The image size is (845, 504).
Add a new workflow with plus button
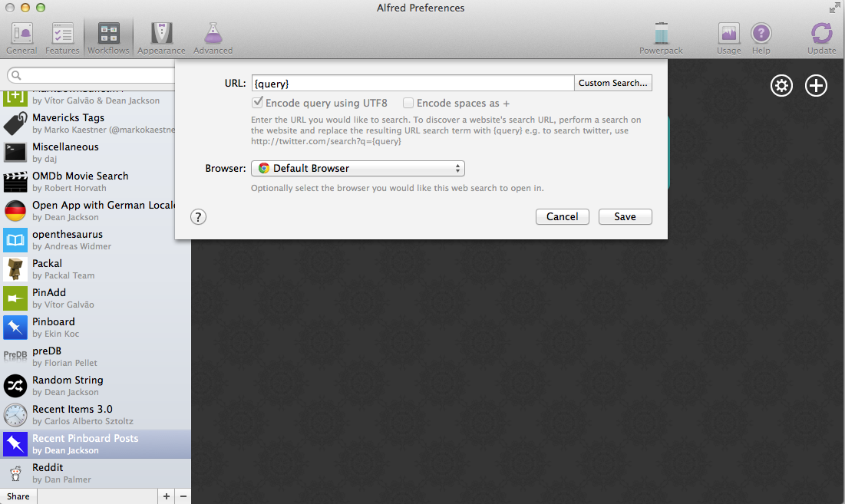167,496
